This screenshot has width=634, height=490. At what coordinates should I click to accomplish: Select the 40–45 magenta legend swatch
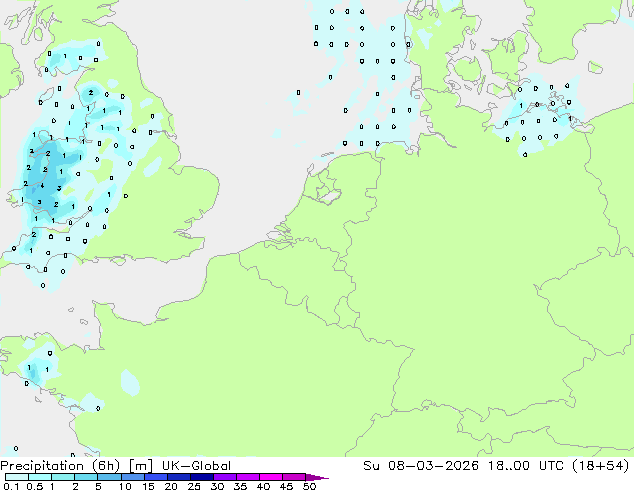pos(271,477)
